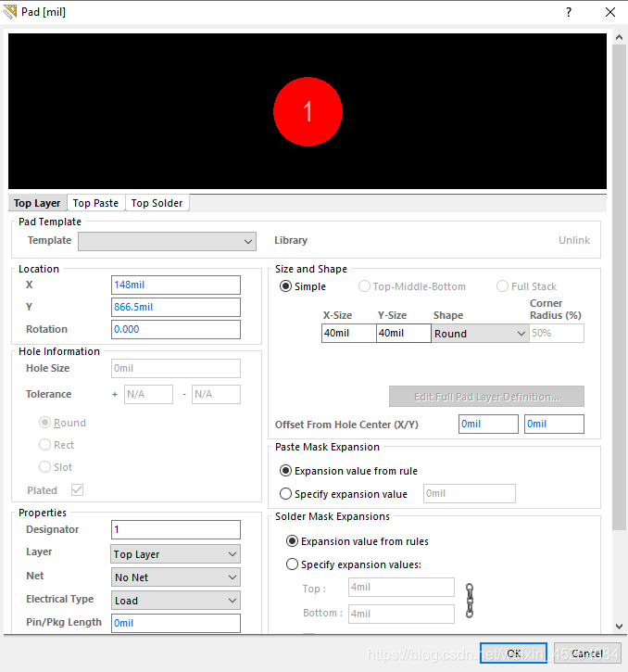Click the OK button

(x=514, y=653)
